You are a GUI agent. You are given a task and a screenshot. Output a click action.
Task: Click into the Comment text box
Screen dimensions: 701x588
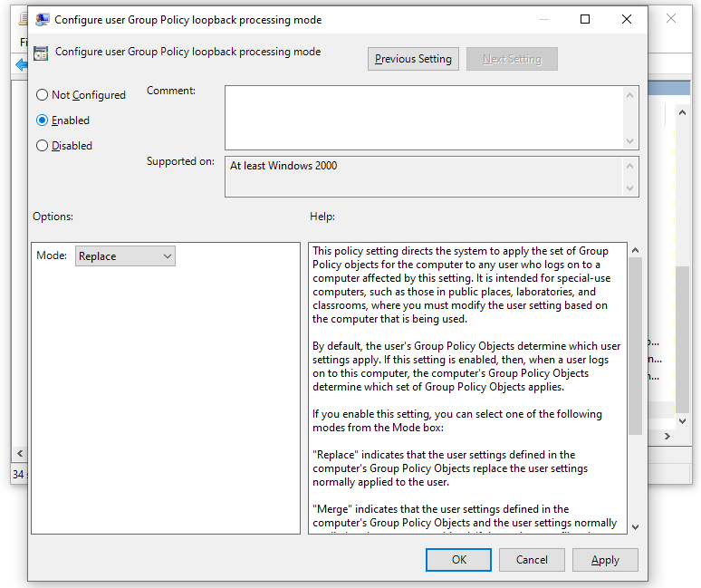424,118
